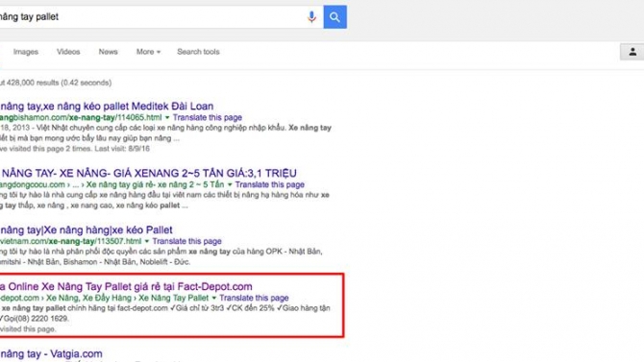Switch to the News tab
This screenshot has width=644, height=362.
pos(108,52)
